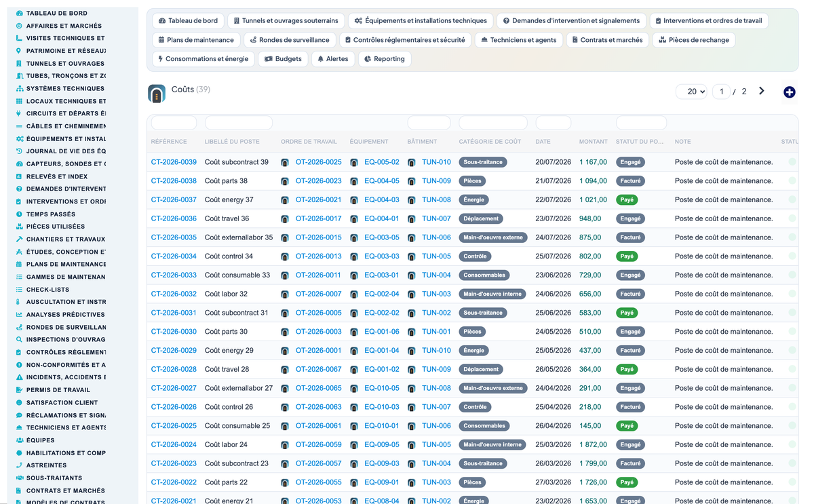Open work order OT-2026-0023
Screen dimensions: 814x504
319,181
